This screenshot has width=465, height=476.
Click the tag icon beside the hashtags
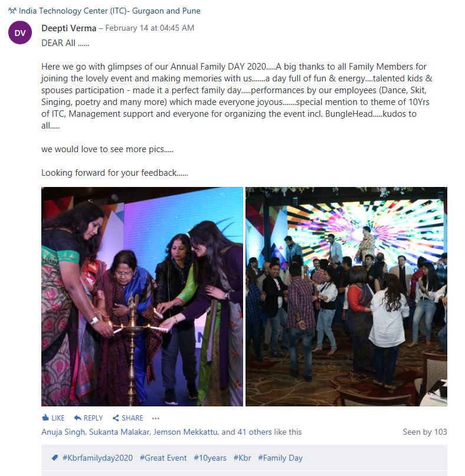[55, 458]
